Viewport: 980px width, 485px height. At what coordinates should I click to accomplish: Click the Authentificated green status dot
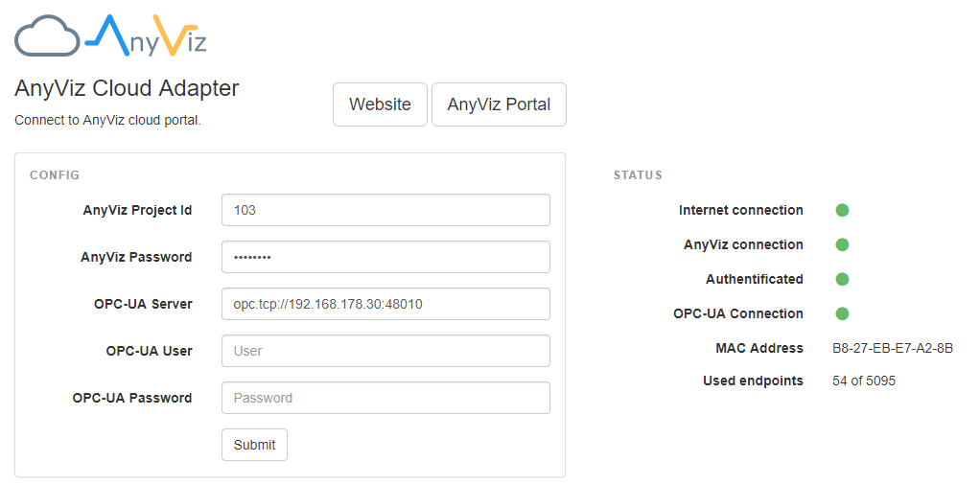coord(842,279)
